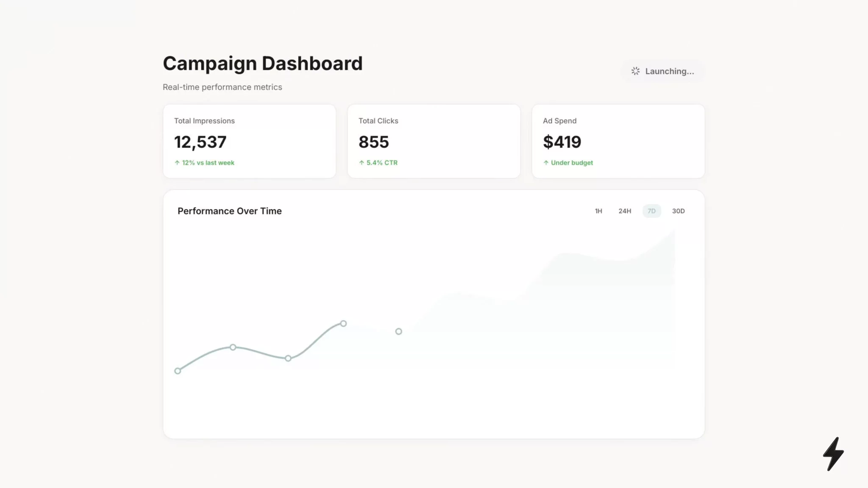
Task: Click the isolated fifth chart data point
Action: 398,331
